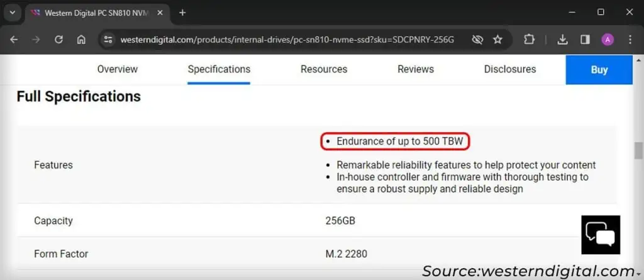This screenshot has width=644, height=280.
Task: Maximize the browser window
Action: (601, 13)
